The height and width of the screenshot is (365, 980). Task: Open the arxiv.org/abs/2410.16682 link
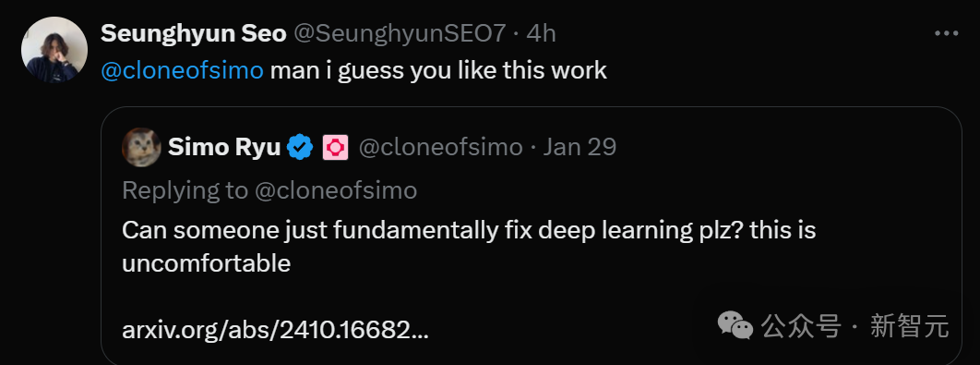pos(276,328)
